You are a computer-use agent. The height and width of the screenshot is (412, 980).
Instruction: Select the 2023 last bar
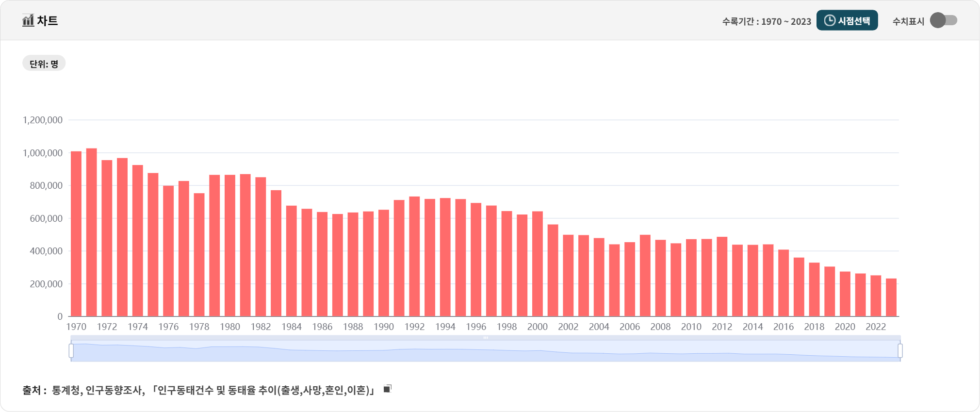click(891, 297)
